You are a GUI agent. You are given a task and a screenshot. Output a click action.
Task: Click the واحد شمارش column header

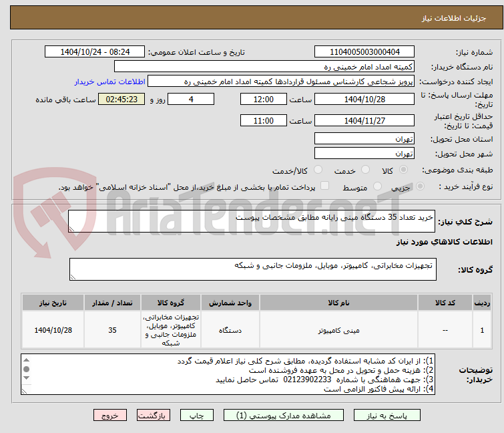[230, 303]
